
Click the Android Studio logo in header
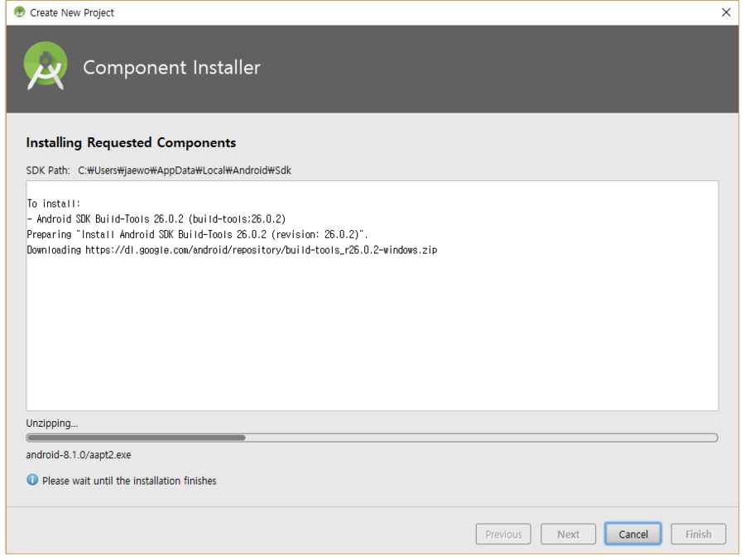coord(46,66)
